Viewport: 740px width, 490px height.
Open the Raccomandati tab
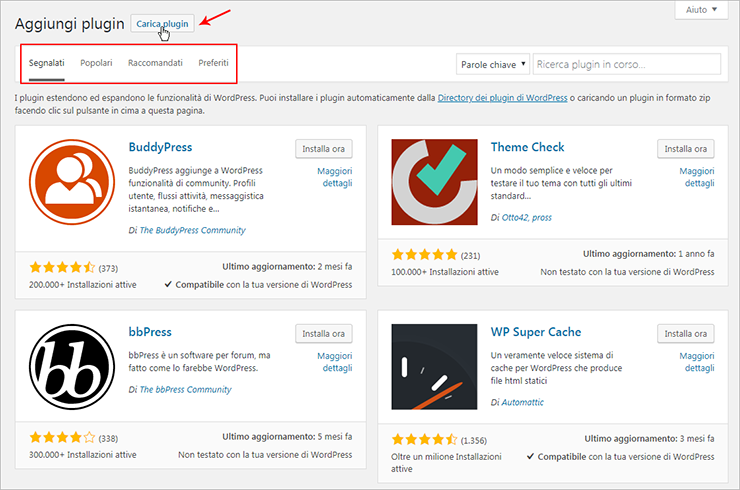[x=155, y=63]
